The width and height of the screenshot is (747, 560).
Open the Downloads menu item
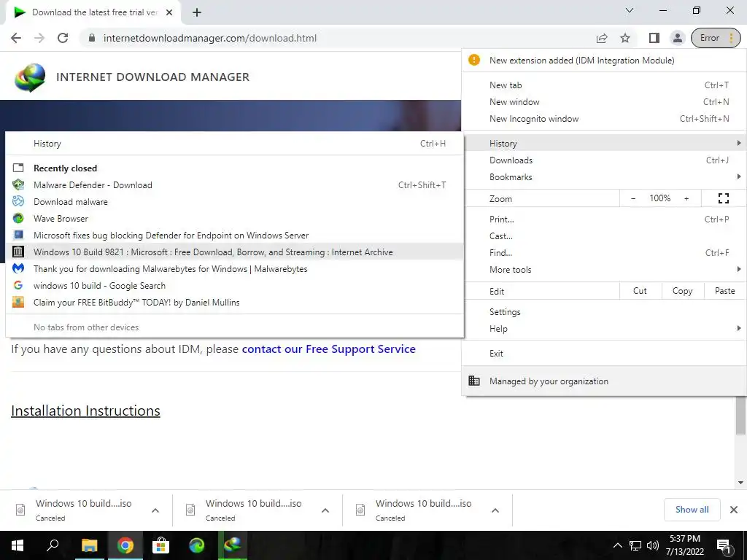[x=603, y=160]
